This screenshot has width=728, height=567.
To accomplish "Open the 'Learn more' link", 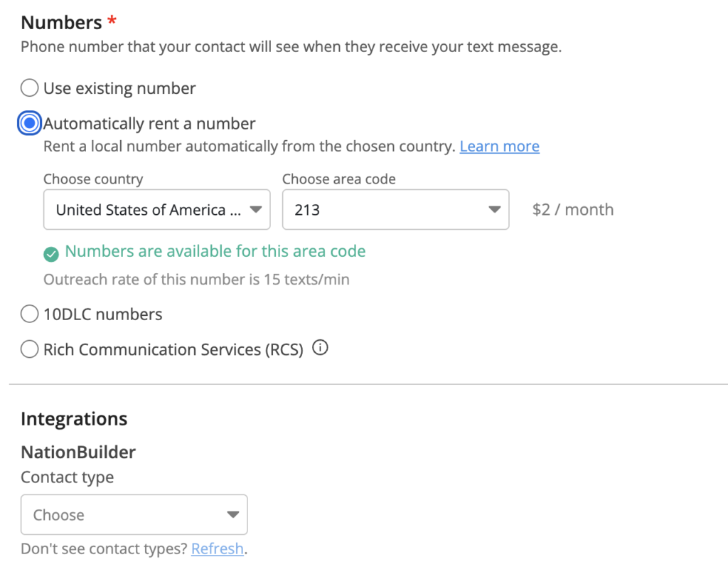I will (x=499, y=147).
